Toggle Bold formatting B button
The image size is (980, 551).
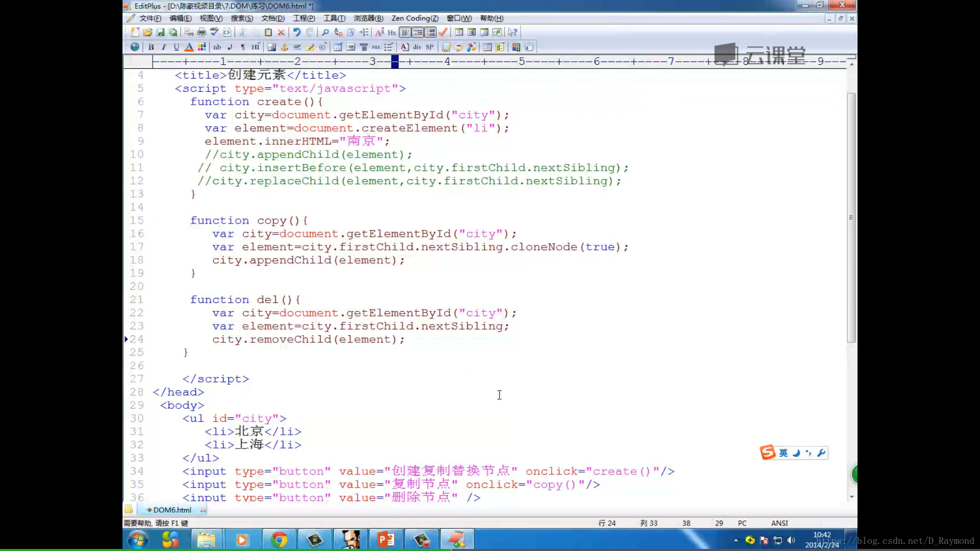(x=151, y=47)
